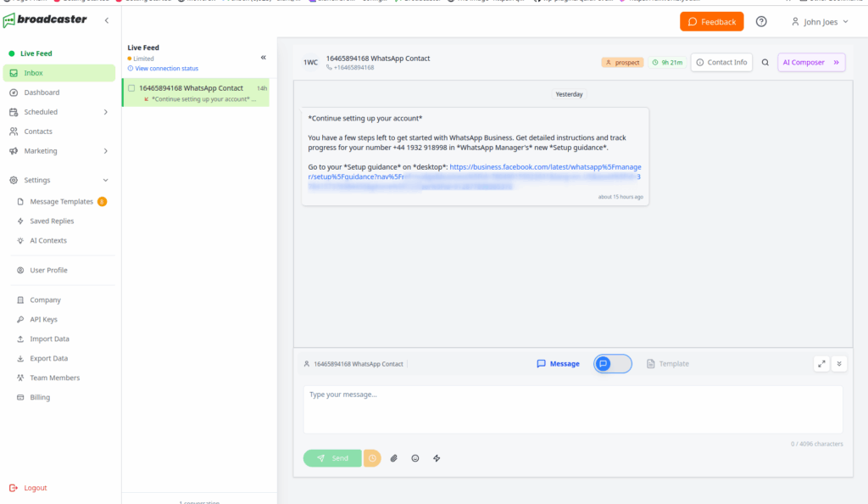
Task: Open the AI Composer panel
Action: click(x=811, y=63)
